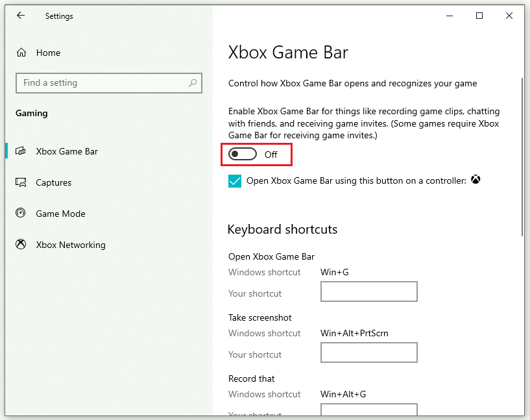Click the Gaming section heading

(31, 114)
